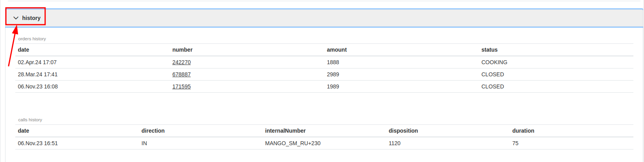
Task: Open order number 678887
Action: (181, 74)
